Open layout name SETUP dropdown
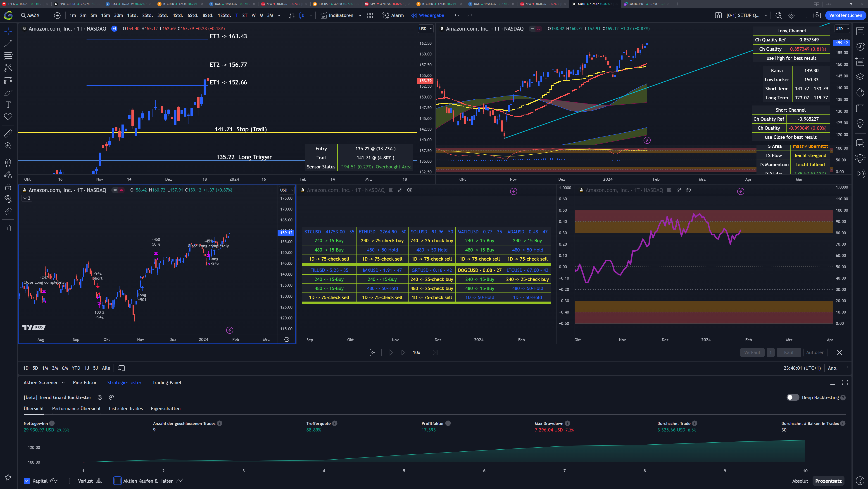This screenshot has width=868, height=489. click(766, 15)
